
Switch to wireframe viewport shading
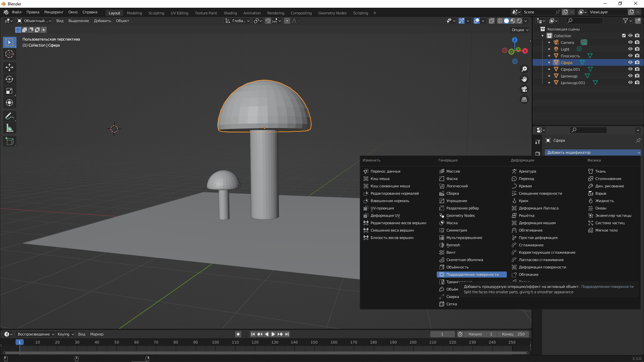click(x=500, y=21)
